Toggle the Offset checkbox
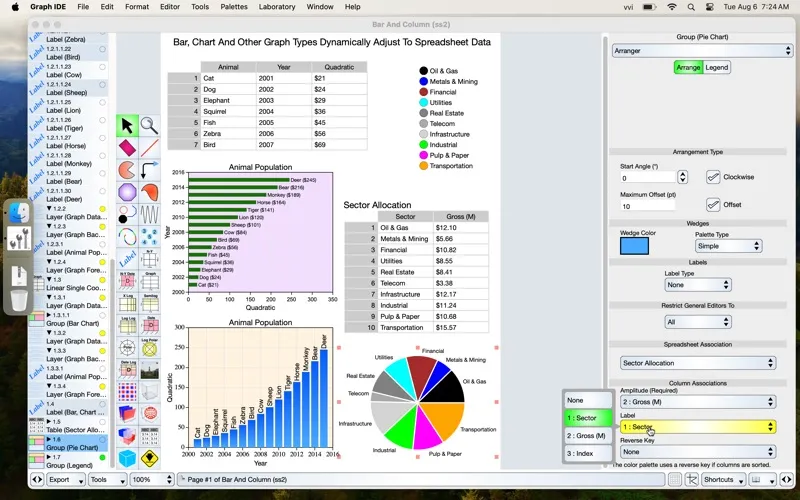Screen dimensions: 800x500 pos(713,205)
